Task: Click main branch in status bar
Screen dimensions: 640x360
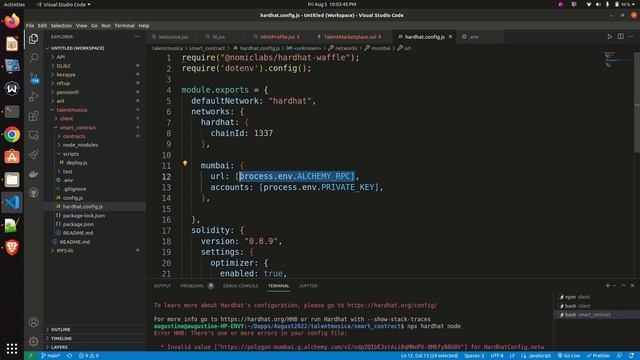Action: tap(51, 356)
